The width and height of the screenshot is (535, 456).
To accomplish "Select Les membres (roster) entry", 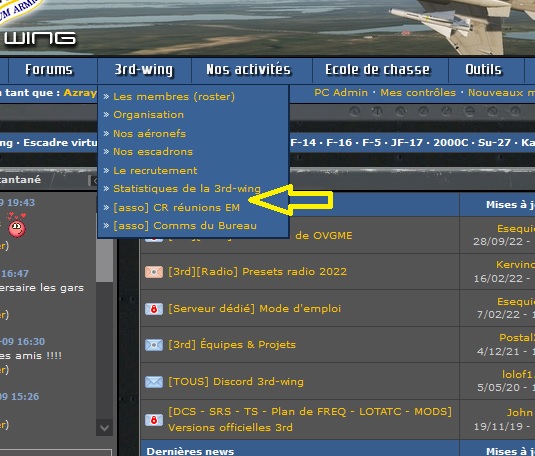I will (x=174, y=97).
